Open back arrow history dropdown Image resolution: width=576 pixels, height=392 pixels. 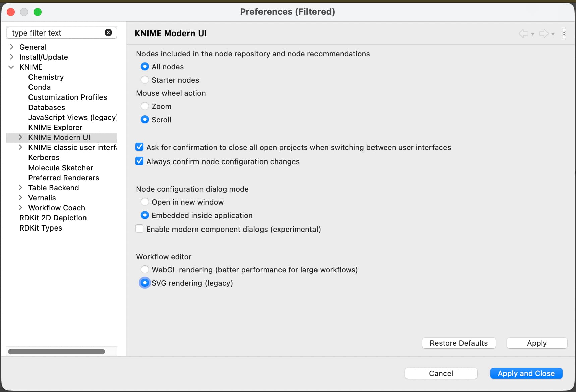pos(533,34)
